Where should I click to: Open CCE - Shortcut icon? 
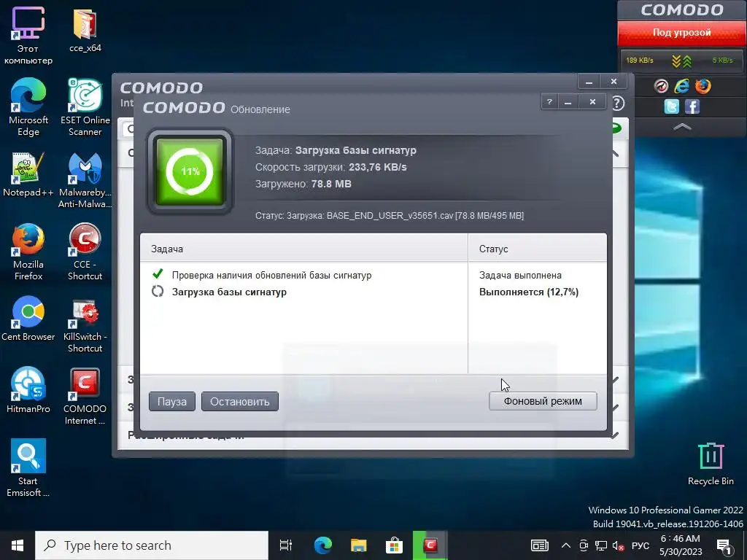coord(85,252)
